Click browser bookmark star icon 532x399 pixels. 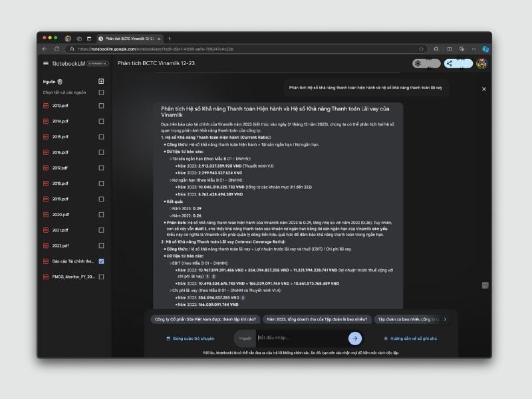click(421, 49)
